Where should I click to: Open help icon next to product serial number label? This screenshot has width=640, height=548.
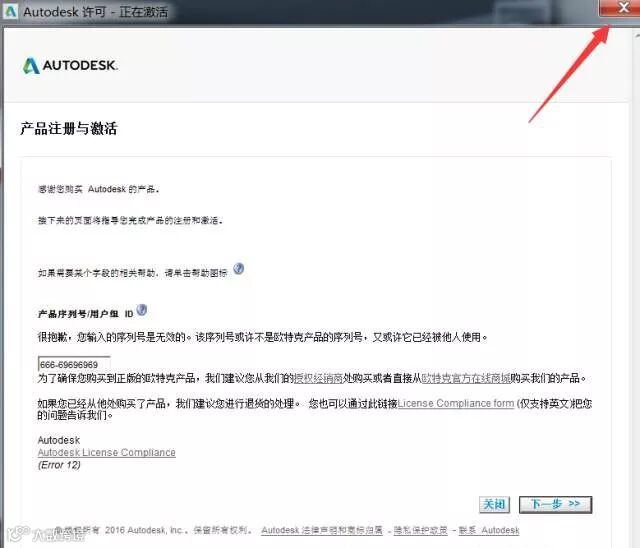pos(142,310)
